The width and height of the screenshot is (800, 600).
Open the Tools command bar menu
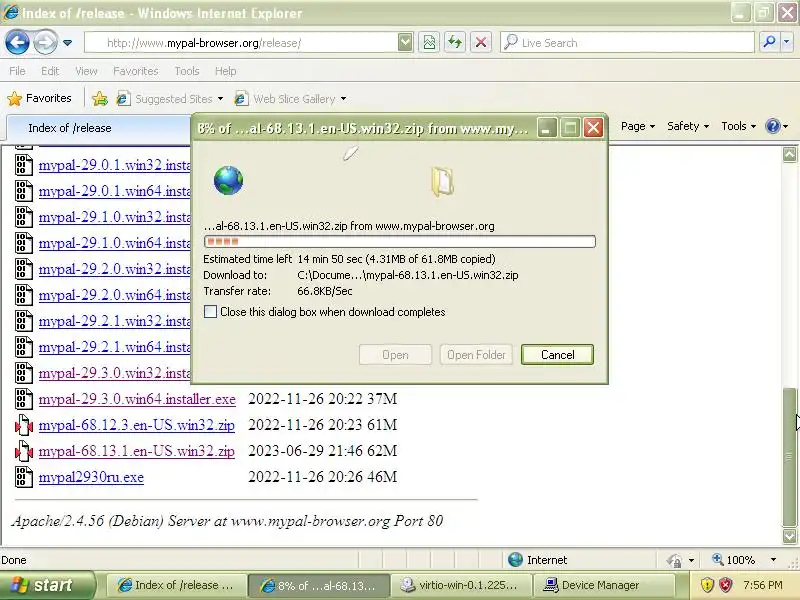[x=738, y=126]
